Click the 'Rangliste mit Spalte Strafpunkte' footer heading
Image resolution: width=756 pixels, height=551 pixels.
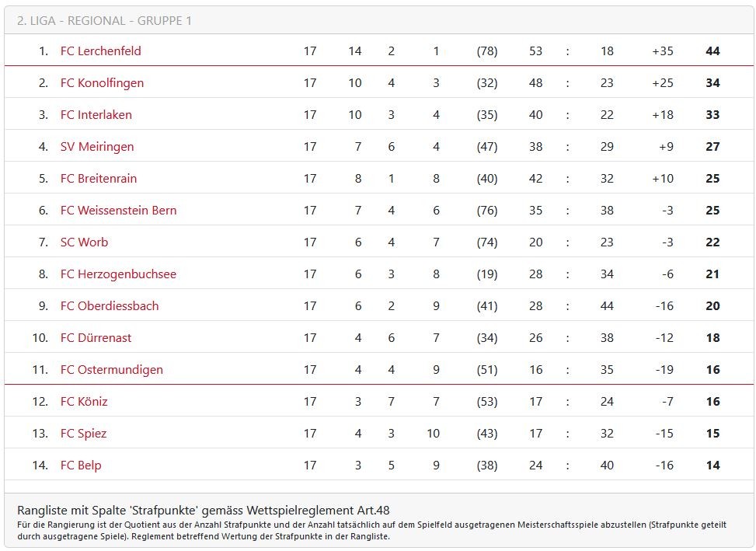204,510
